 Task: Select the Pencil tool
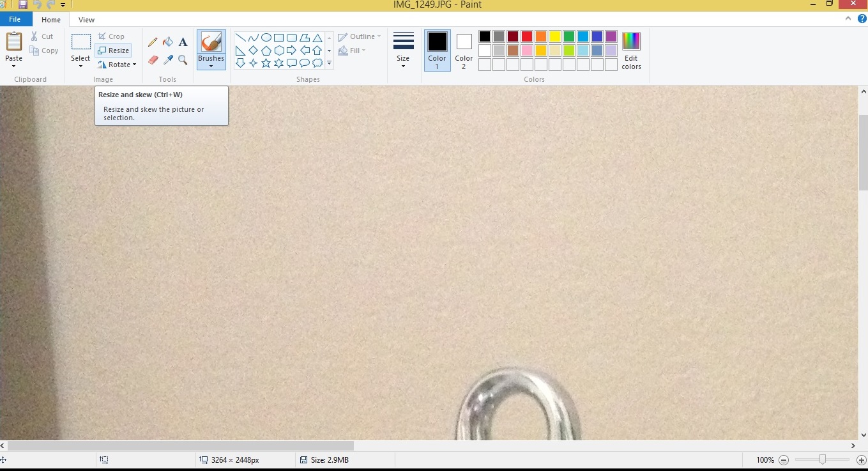coord(153,42)
